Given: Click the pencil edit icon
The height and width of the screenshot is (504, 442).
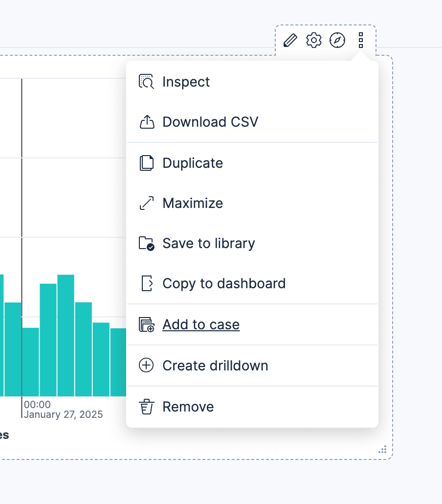Looking at the screenshot, I should pyautogui.click(x=289, y=40).
